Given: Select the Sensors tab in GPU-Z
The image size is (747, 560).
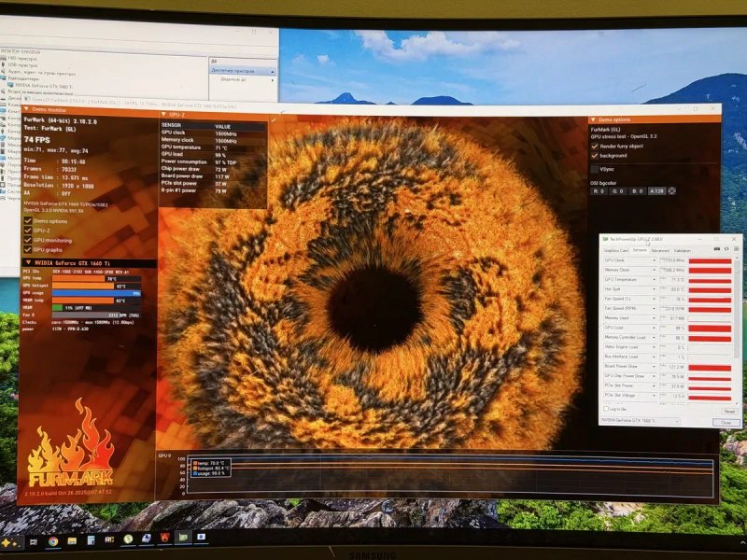Looking at the screenshot, I should coord(640,250).
